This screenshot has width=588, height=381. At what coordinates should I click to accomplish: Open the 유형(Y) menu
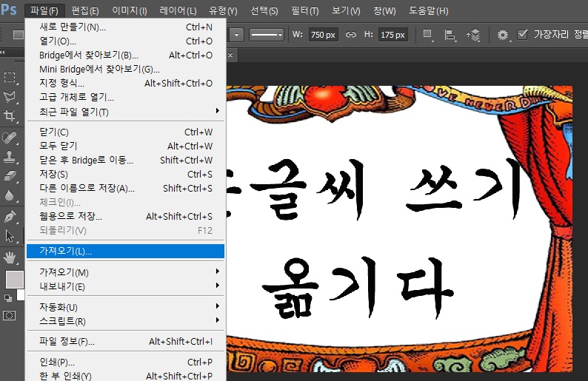coord(223,10)
